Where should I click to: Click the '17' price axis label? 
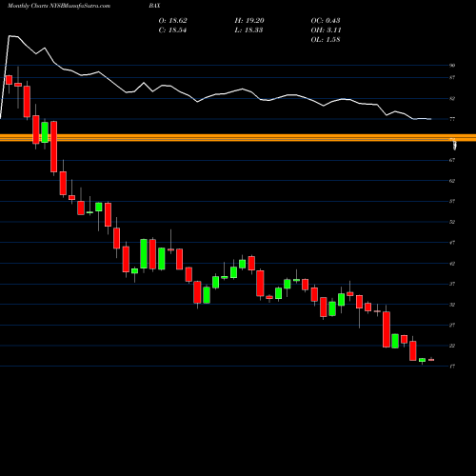pos(452,367)
